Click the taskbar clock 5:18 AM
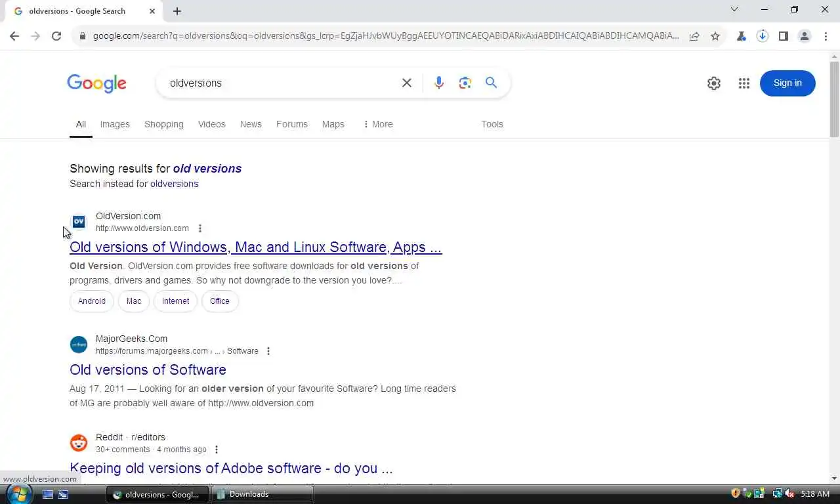 pos(815,494)
